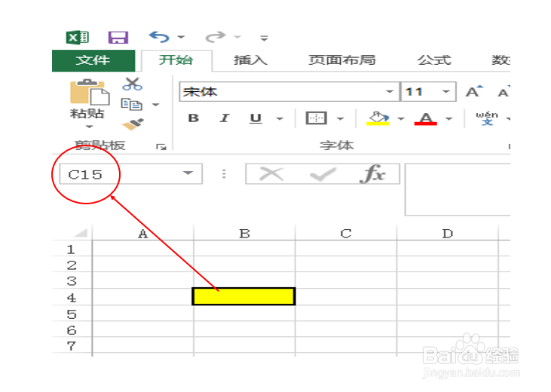
Task: Open the font color palette dropdown
Action: point(448,119)
